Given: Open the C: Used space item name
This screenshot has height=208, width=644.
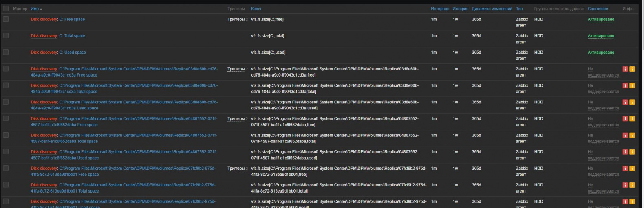Looking at the screenshot, I should (x=73, y=52).
